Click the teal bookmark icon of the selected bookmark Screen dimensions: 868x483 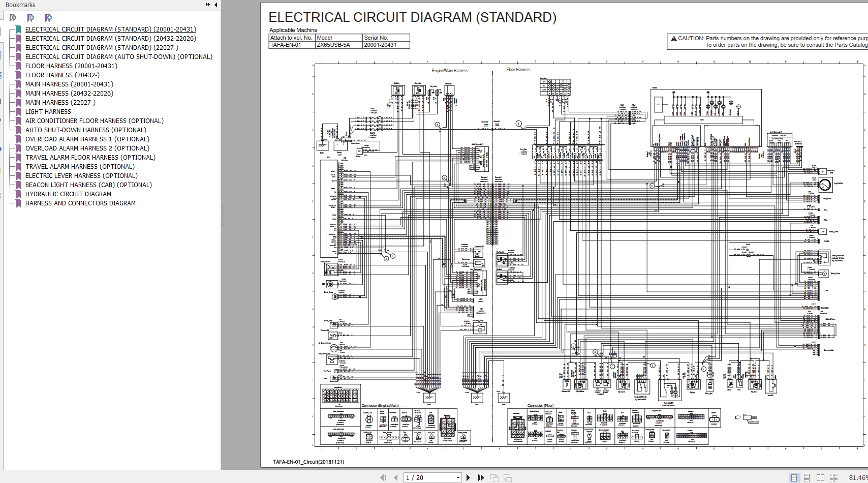point(18,29)
